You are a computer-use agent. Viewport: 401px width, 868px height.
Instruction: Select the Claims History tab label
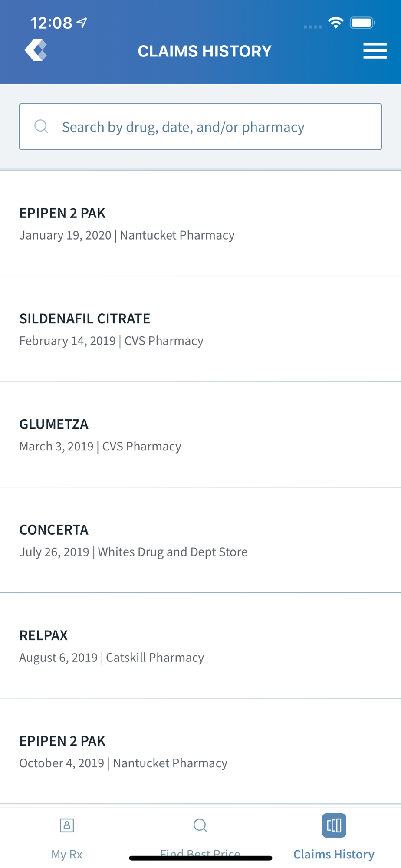[334, 854]
